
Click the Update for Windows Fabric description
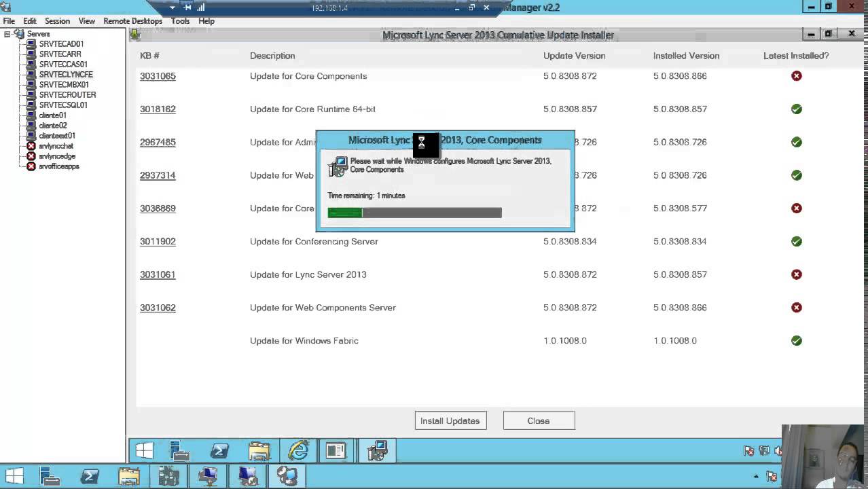(x=304, y=341)
